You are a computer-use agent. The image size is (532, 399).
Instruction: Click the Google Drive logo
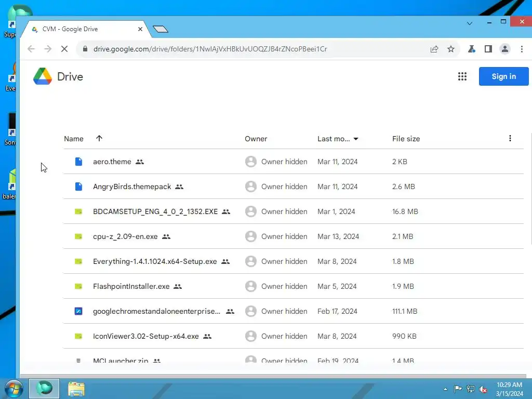coord(43,76)
